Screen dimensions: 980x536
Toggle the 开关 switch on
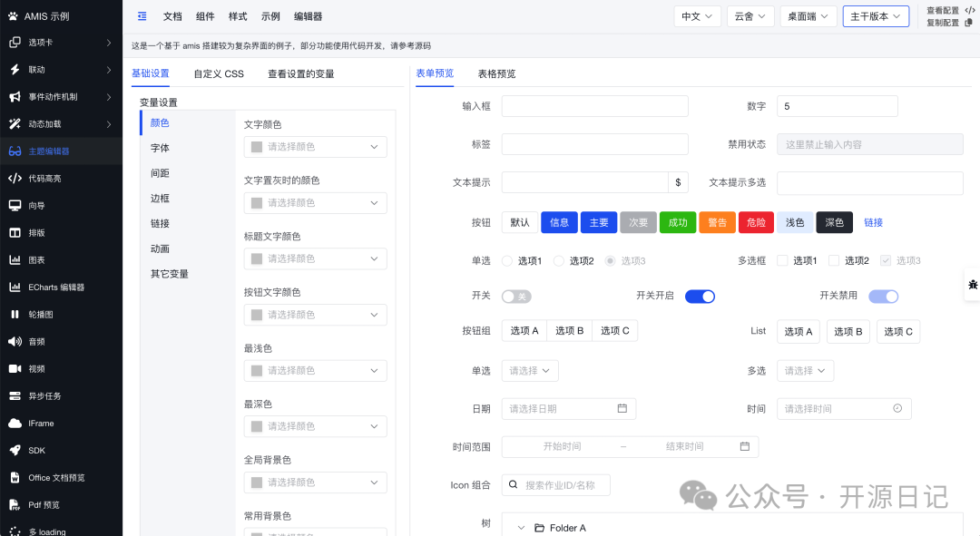click(515, 297)
